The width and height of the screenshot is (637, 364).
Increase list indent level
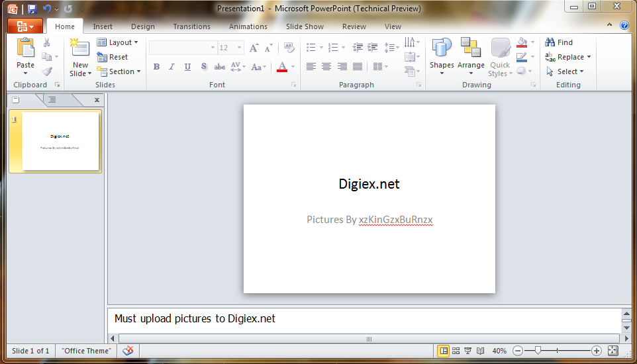[372, 48]
